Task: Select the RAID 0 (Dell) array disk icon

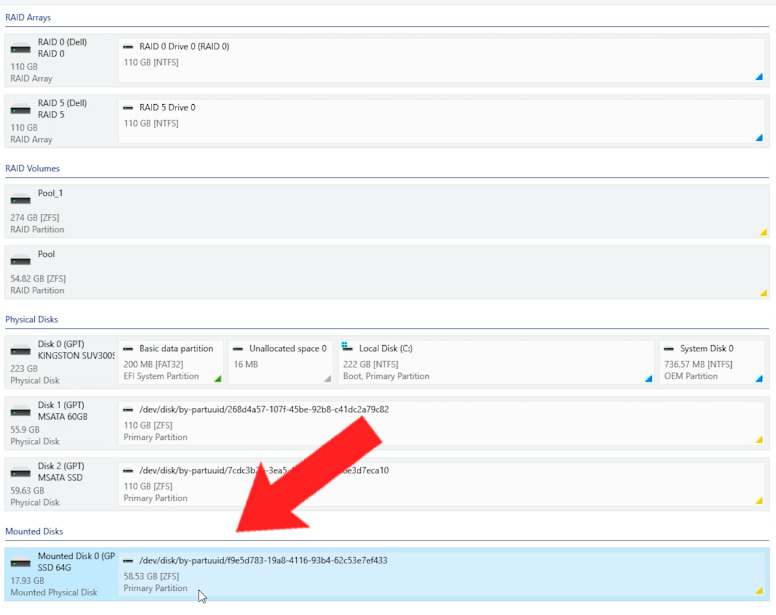Action: (21, 48)
